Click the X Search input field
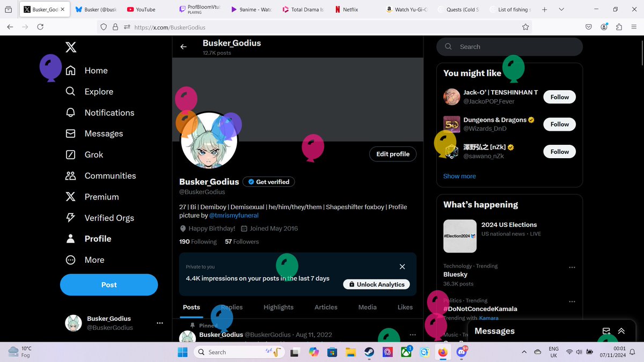The height and width of the screenshot is (362, 644). (509, 47)
